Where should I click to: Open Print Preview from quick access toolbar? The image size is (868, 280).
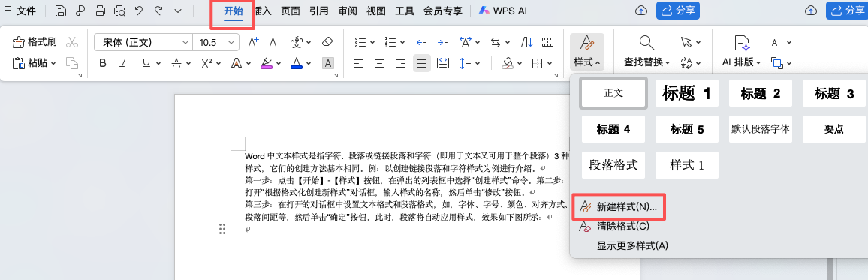tap(119, 10)
